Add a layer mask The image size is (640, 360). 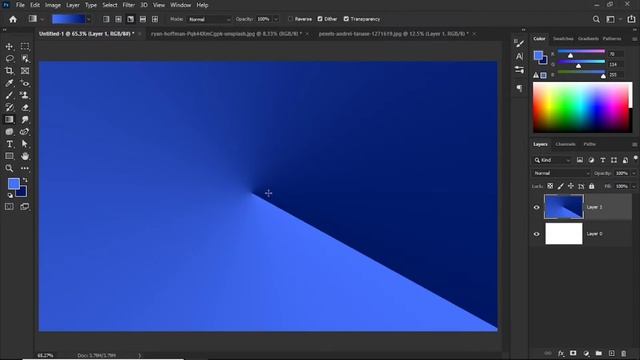(x=573, y=353)
